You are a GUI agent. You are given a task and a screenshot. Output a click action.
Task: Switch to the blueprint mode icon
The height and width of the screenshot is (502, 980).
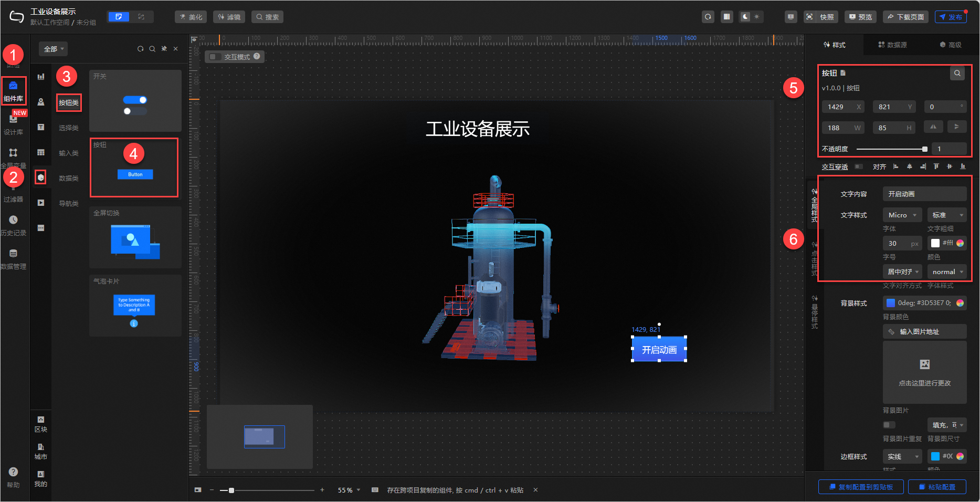click(x=141, y=17)
